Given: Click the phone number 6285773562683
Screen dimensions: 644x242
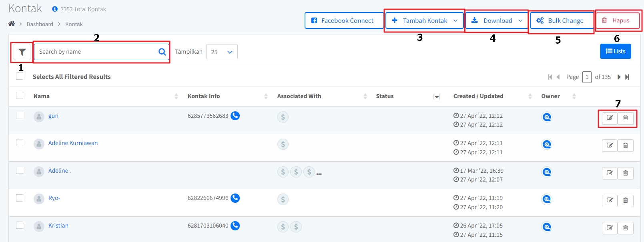Looking at the screenshot, I should pyautogui.click(x=208, y=116).
